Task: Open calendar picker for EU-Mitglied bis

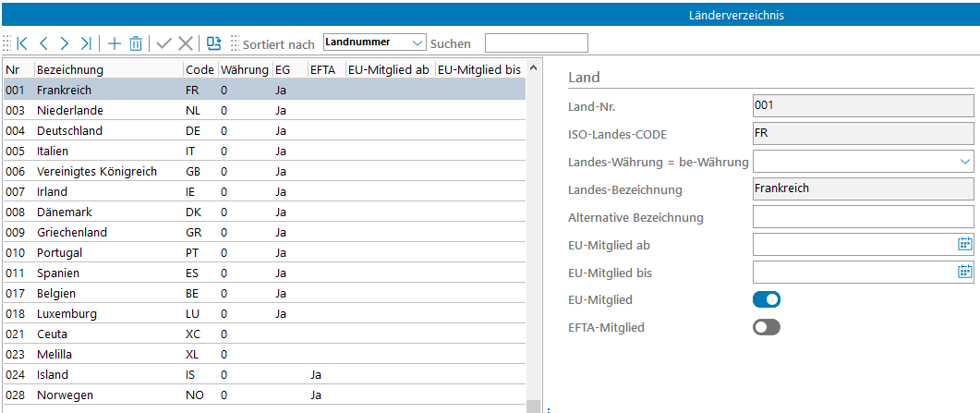Action: [x=965, y=272]
